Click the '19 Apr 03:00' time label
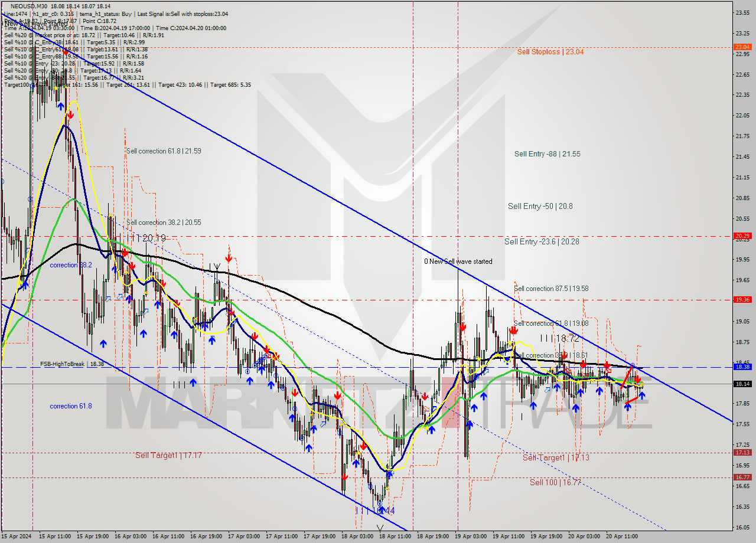This screenshot has width=756, height=543. coord(471,537)
